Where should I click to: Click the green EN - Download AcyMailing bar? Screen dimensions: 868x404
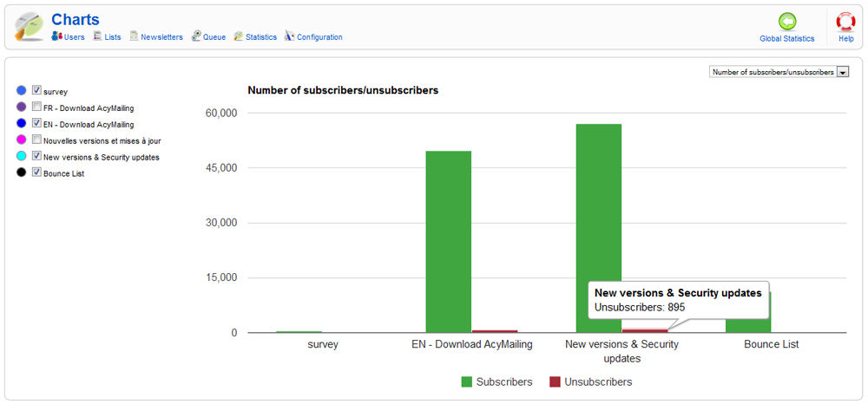click(x=448, y=241)
